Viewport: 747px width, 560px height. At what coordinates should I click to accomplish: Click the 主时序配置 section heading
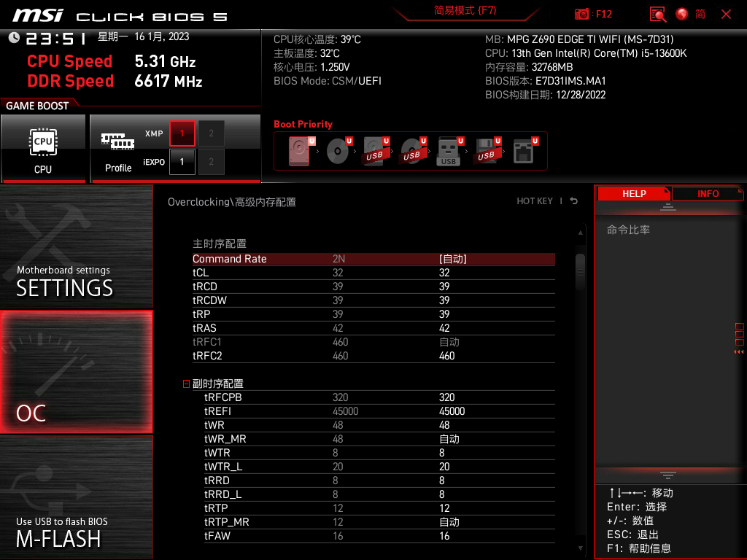tap(219, 244)
